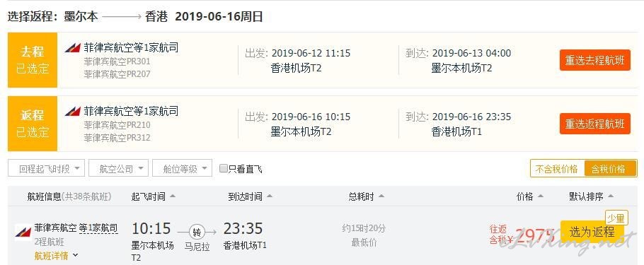Switch to 不含税价格 option
Image resolution: width=644 pixels, height=265 pixels.
pyautogui.click(x=557, y=169)
